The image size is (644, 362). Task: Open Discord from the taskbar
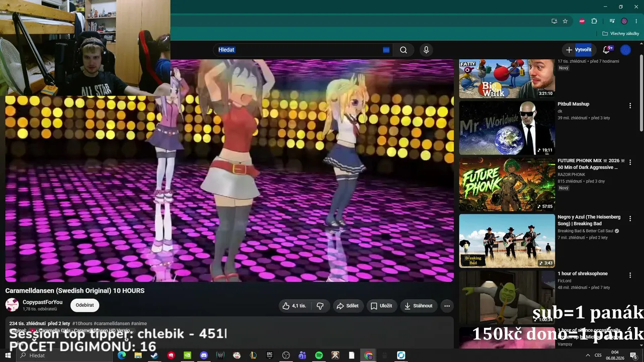coord(204,355)
